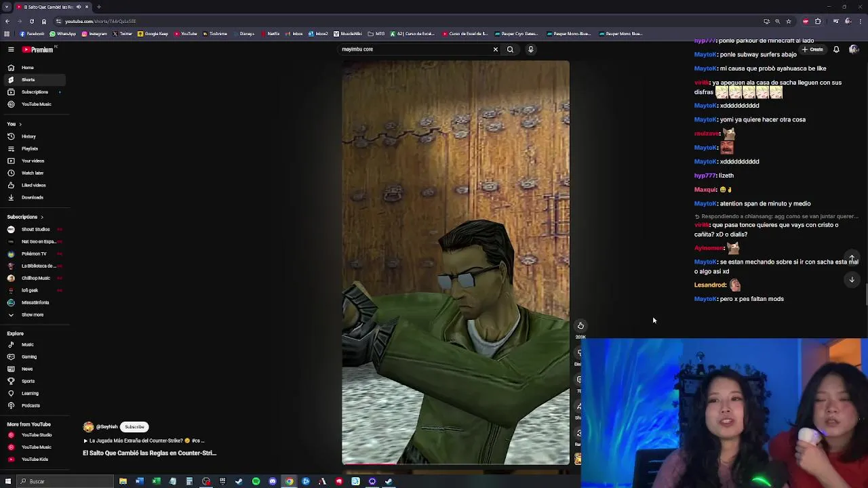The image size is (868, 488).
Task: Open Instagram bookmark
Action: (x=94, y=34)
